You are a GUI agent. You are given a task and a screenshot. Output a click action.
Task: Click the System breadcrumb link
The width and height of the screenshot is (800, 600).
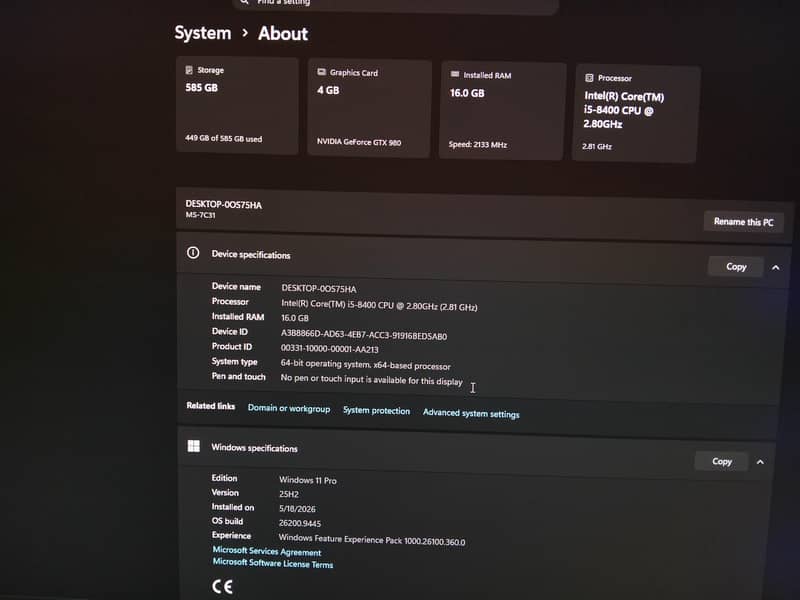point(203,33)
